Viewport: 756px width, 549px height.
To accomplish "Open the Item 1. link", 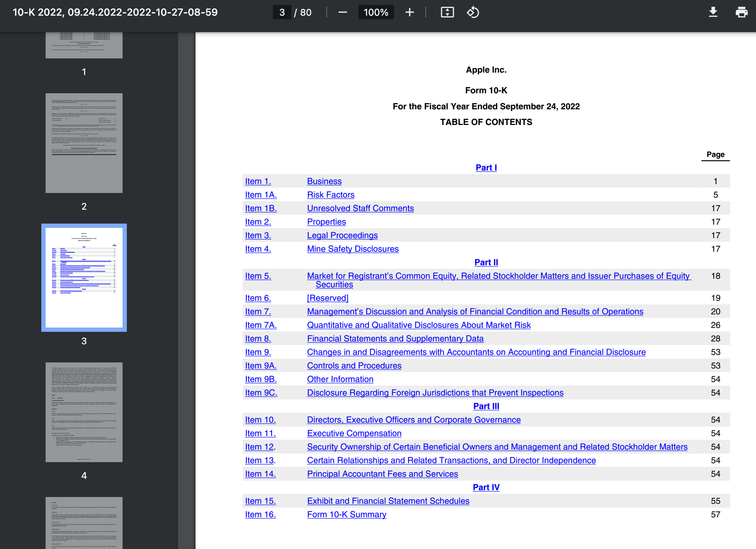I will pyautogui.click(x=258, y=181).
